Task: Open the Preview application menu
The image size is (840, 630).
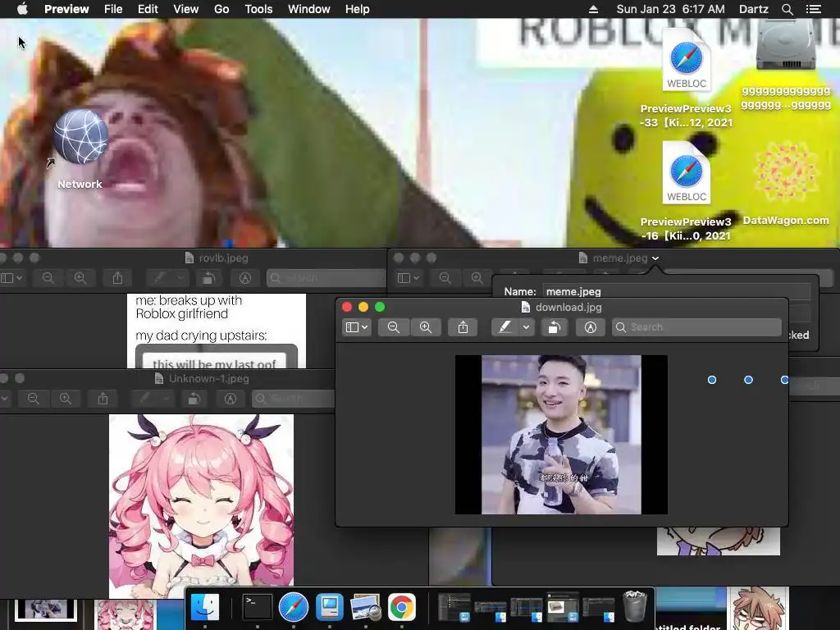Action: (x=66, y=9)
